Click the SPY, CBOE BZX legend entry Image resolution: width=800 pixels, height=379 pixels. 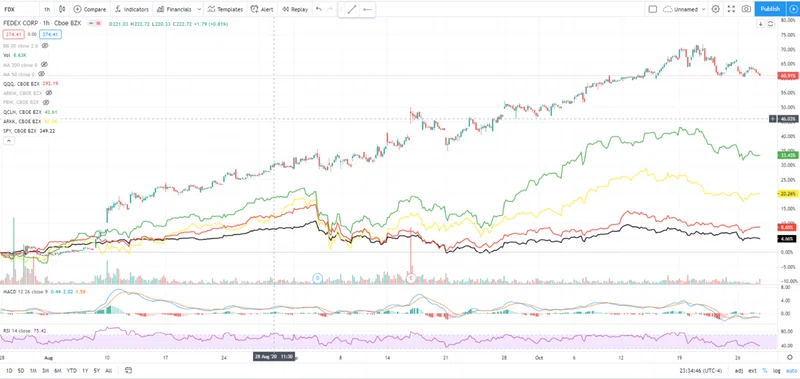click(x=29, y=131)
